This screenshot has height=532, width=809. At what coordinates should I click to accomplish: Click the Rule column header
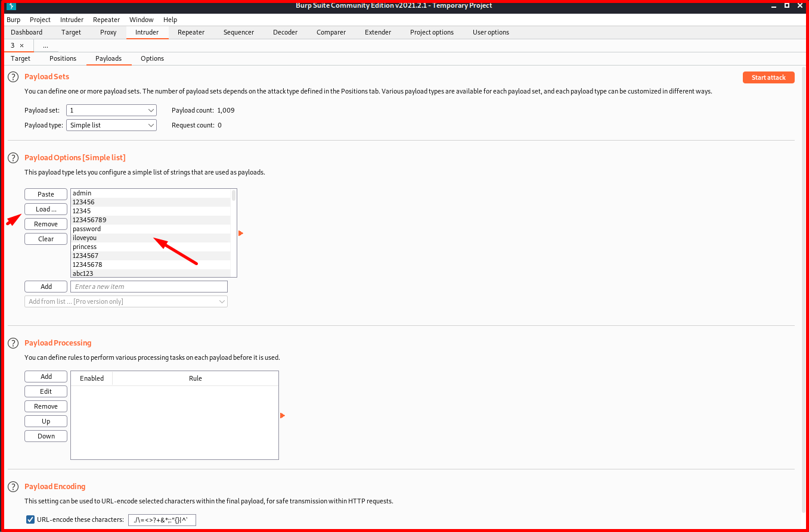point(196,378)
